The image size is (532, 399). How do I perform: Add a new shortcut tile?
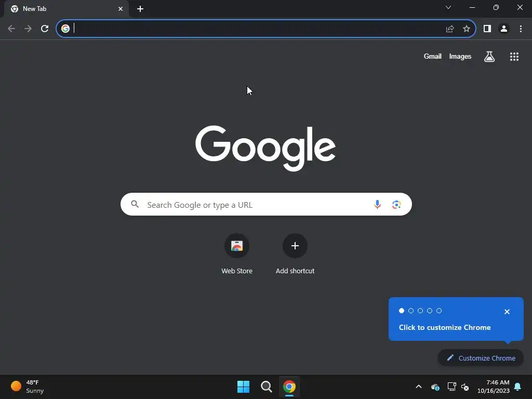click(295, 254)
